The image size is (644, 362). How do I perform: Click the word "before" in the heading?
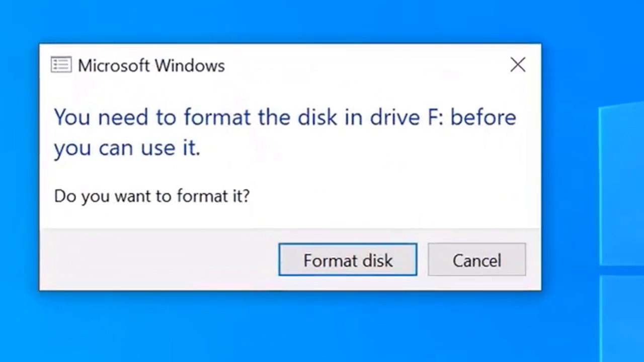point(483,117)
